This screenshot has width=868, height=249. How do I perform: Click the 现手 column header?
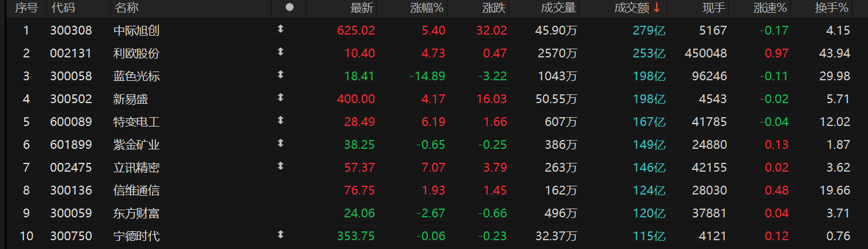714,8
